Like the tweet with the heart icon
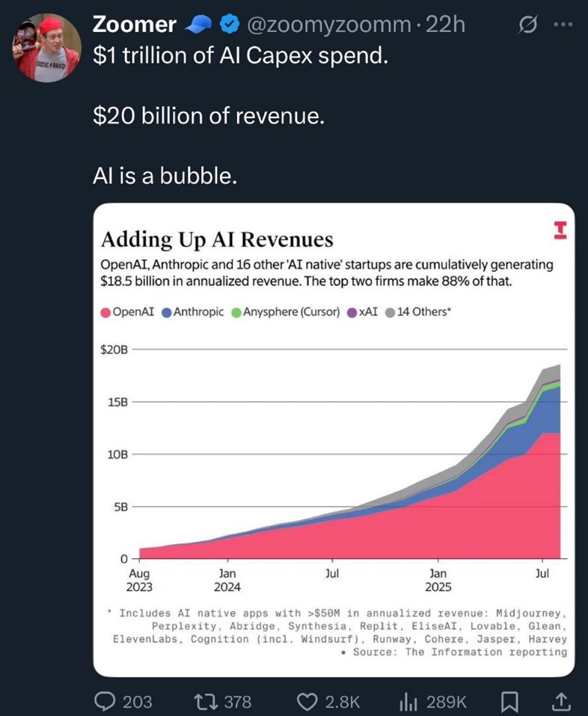Viewport: 588px width, 716px height. [x=307, y=701]
